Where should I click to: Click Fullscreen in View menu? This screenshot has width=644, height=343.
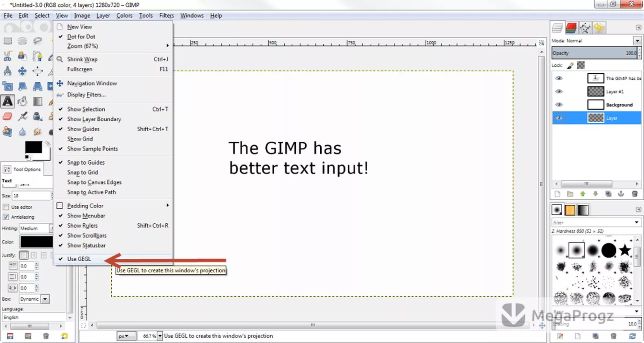pos(113,69)
